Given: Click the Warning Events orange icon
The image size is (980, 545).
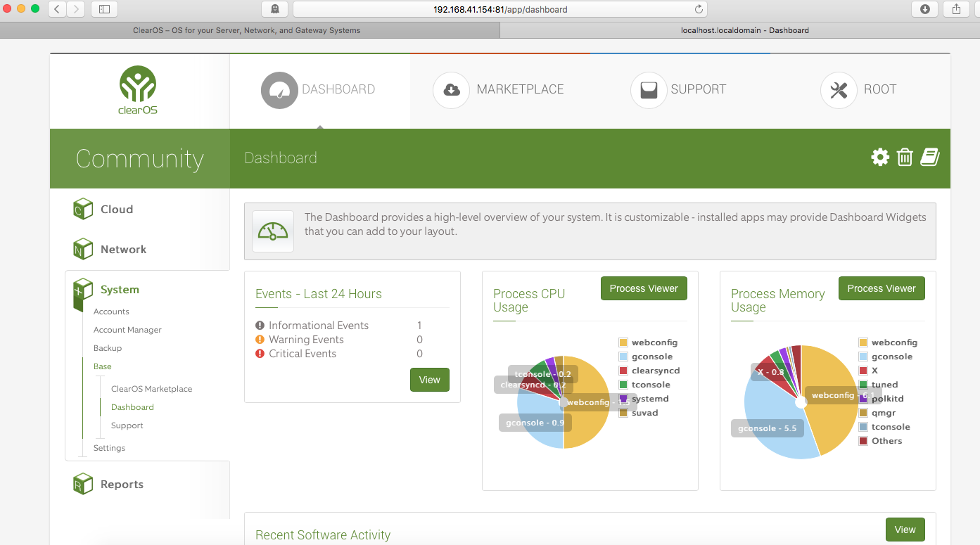Looking at the screenshot, I should click(x=260, y=340).
